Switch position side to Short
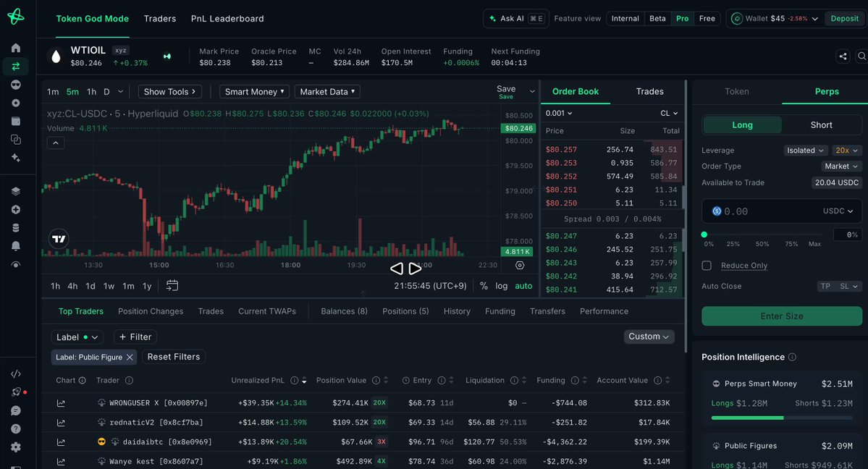The height and width of the screenshot is (469, 868). pos(821,125)
